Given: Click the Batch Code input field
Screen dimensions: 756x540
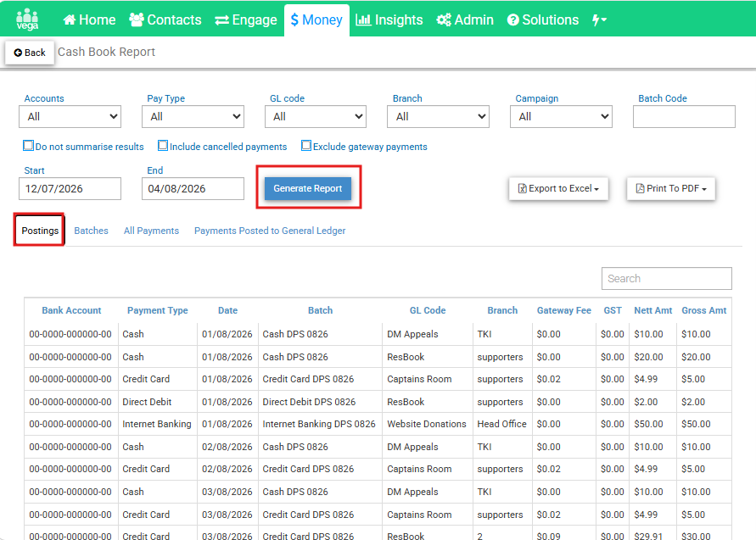Looking at the screenshot, I should pos(684,117).
